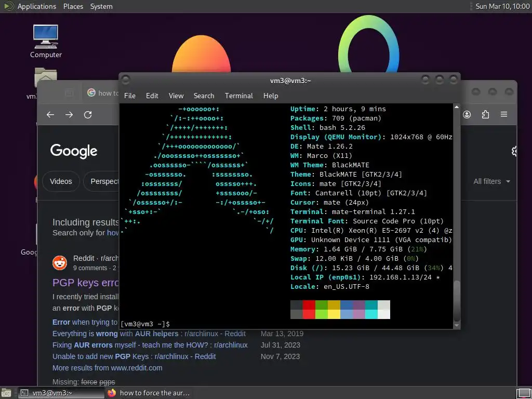Open the terminal File menu

point(129,96)
